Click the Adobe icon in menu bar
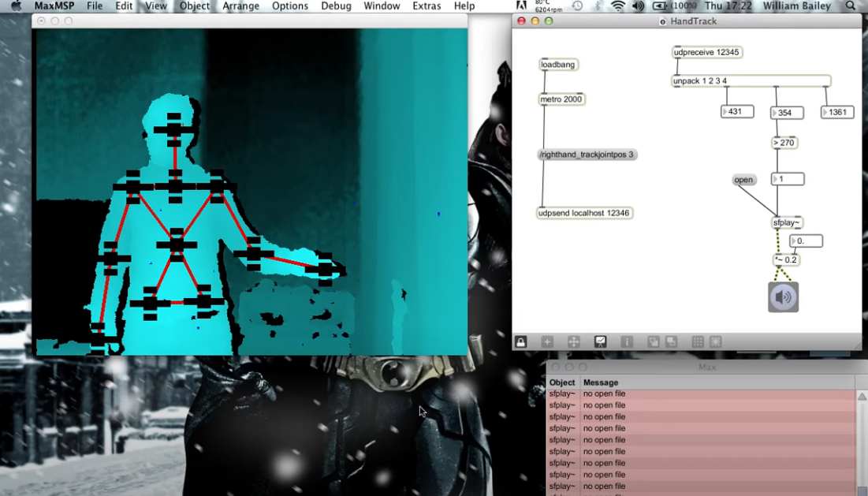Image resolution: width=868 pixels, height=496 pixels. (x=521, y=6)
